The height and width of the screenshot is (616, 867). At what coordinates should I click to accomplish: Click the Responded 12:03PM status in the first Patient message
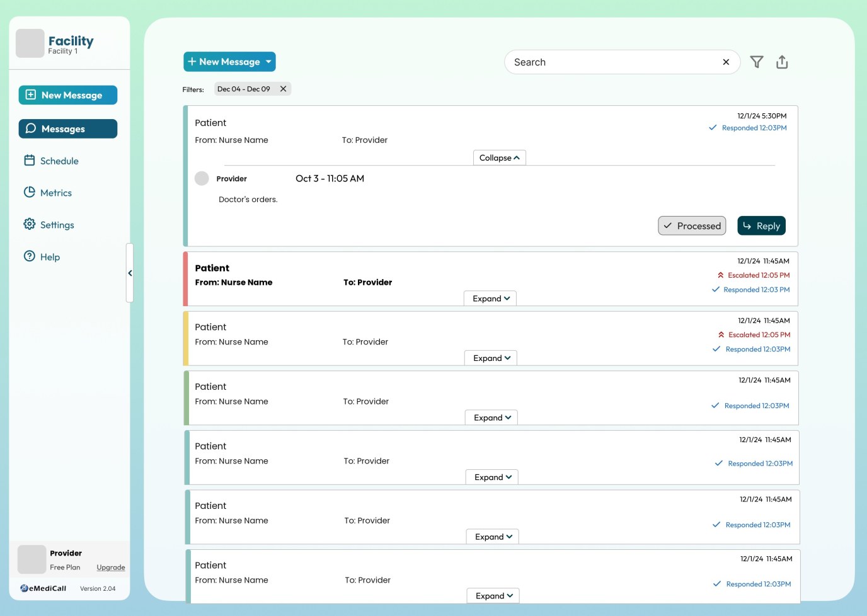click(748, 128)
